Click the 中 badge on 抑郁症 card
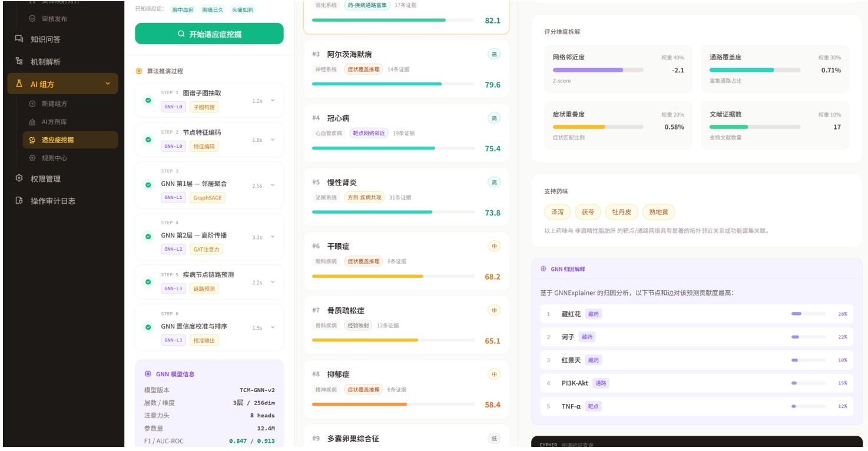Image resolution: width=868 pixels, height=451 pixels. pos(494,374)
